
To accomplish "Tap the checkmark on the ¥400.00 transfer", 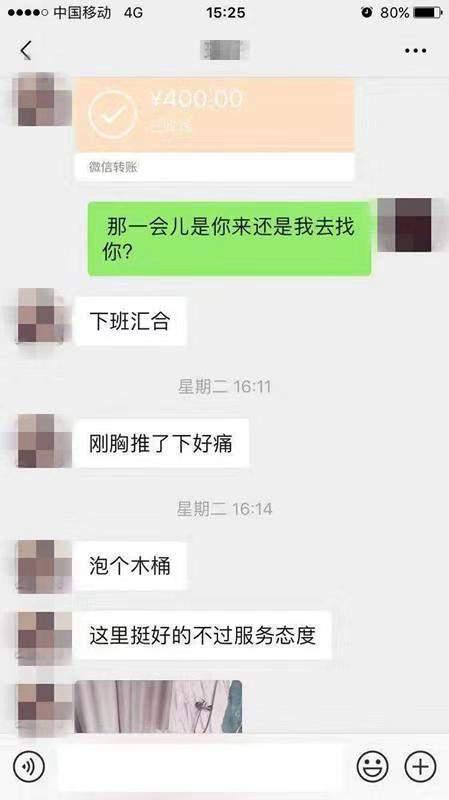I will (113, 115).
